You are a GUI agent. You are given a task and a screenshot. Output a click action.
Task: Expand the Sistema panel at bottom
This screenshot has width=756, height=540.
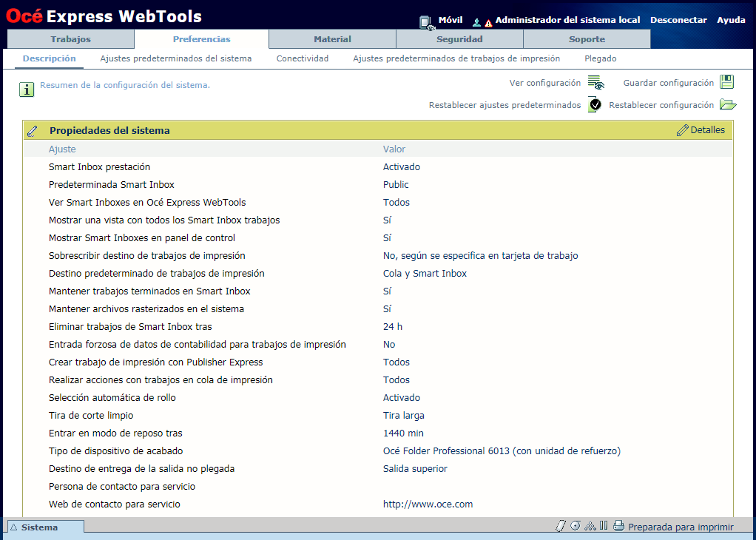pos(46,527)
